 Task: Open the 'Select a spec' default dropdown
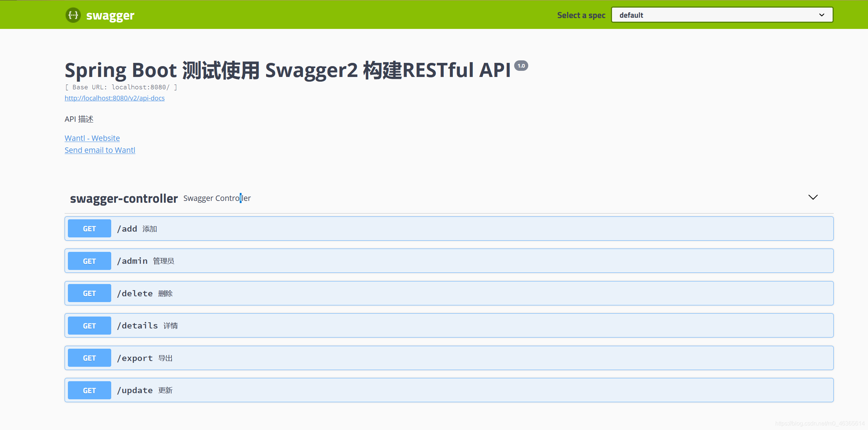(x=722, y=15)
